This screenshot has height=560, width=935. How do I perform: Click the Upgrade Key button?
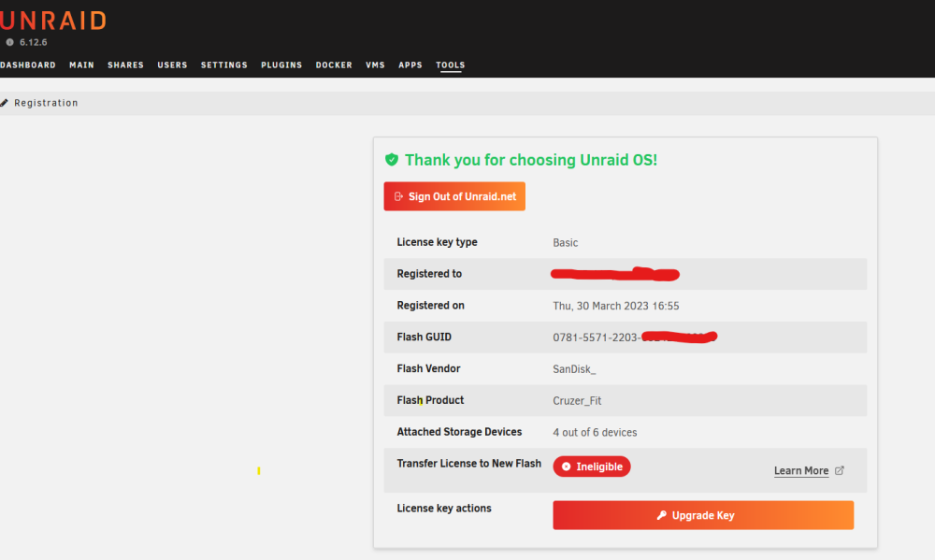[x=703, y=515]
